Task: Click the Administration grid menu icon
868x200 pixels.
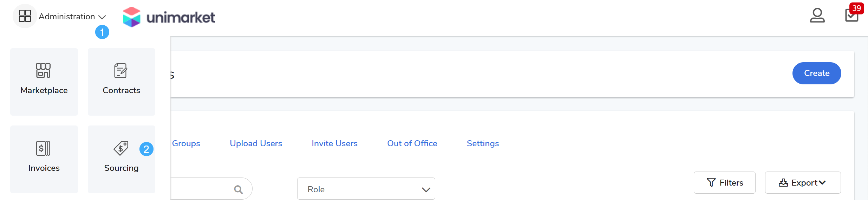Action: click(25, 16)
